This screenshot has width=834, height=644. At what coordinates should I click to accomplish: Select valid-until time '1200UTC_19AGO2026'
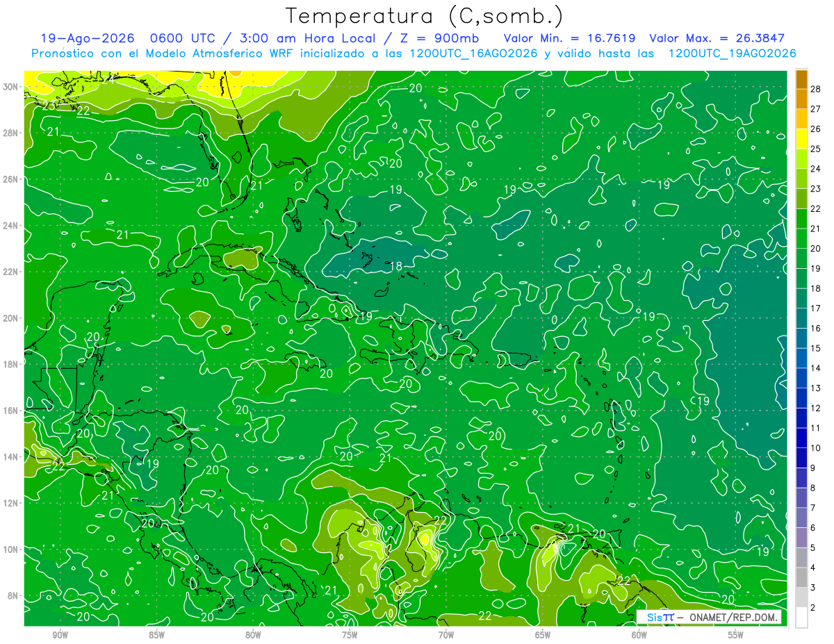732,53
